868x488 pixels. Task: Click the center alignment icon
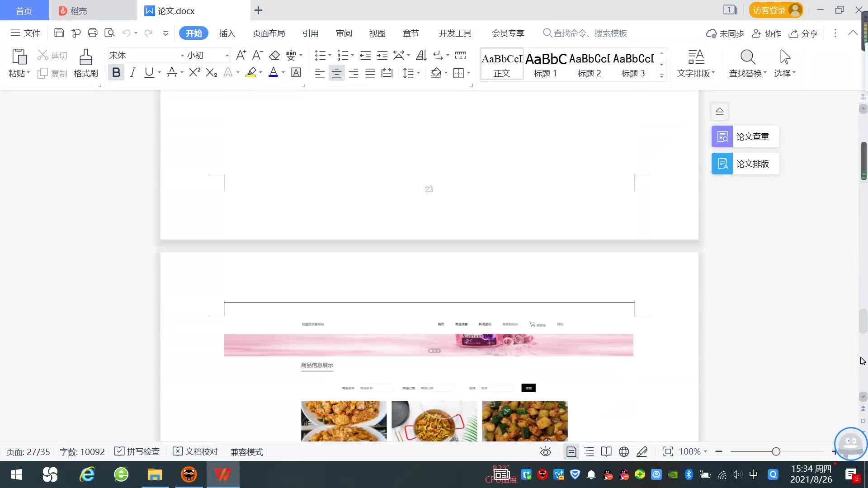point(336,73)
